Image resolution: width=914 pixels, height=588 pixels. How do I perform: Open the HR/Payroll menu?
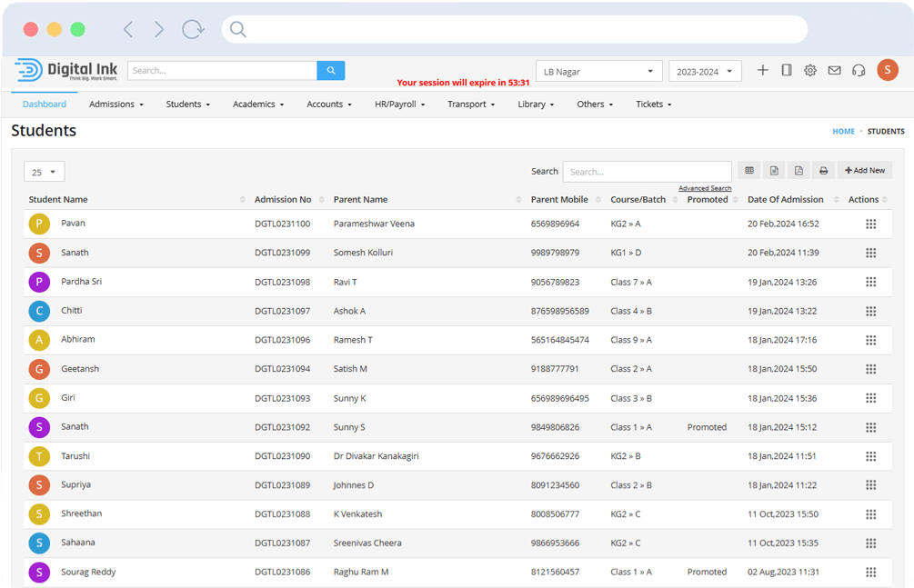tap(400, 105)
